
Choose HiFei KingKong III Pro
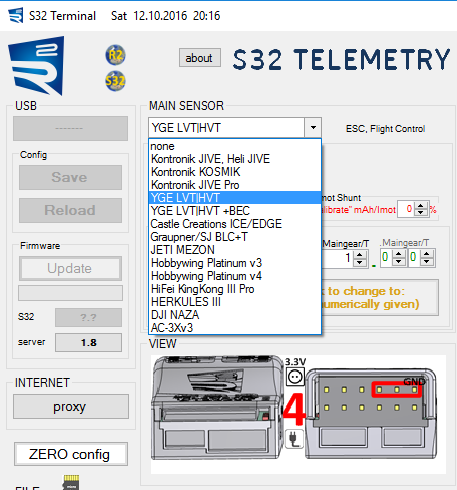(x=235, y=289)
